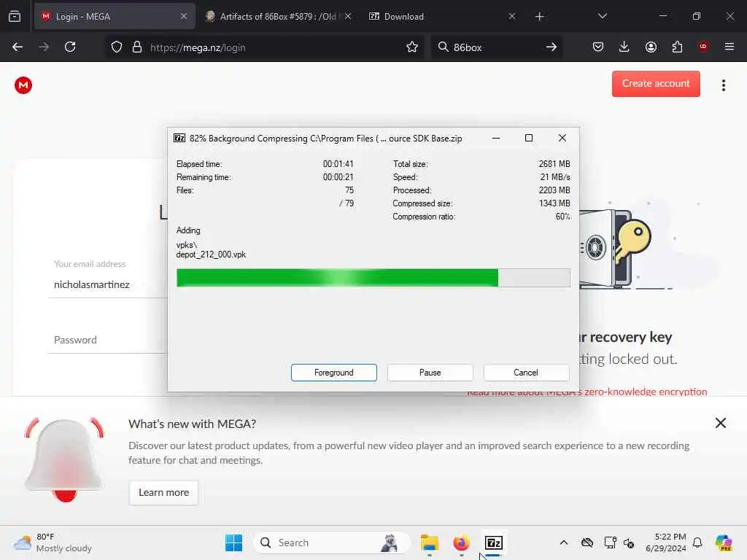Open the tracking protection shield icon
747x560 pixels.
117,47
